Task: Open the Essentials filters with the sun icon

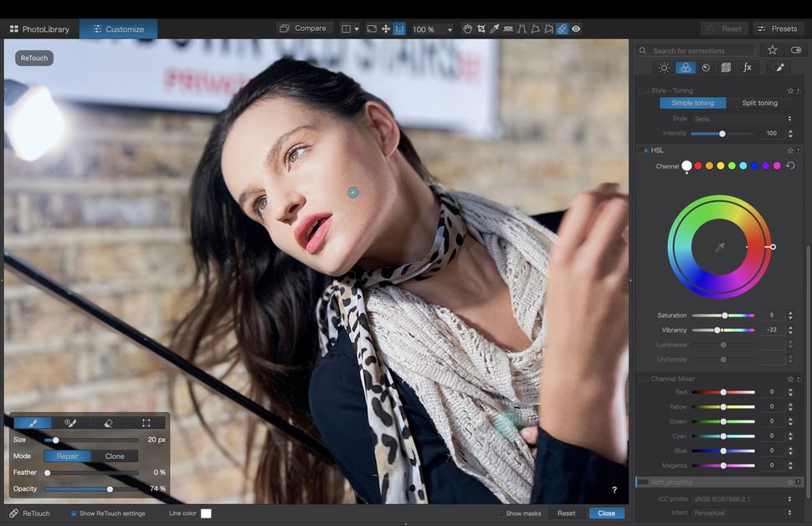Action: (x=665, y=68)
